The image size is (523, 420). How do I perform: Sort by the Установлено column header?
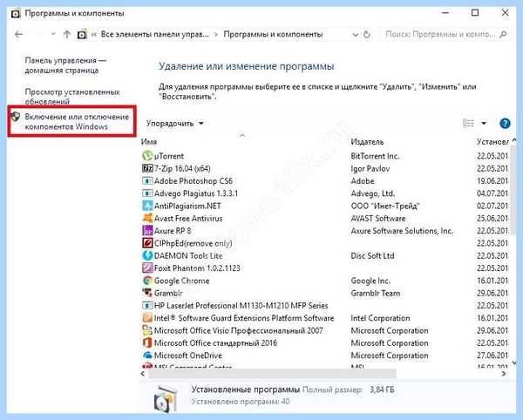[x=492, y=142]
